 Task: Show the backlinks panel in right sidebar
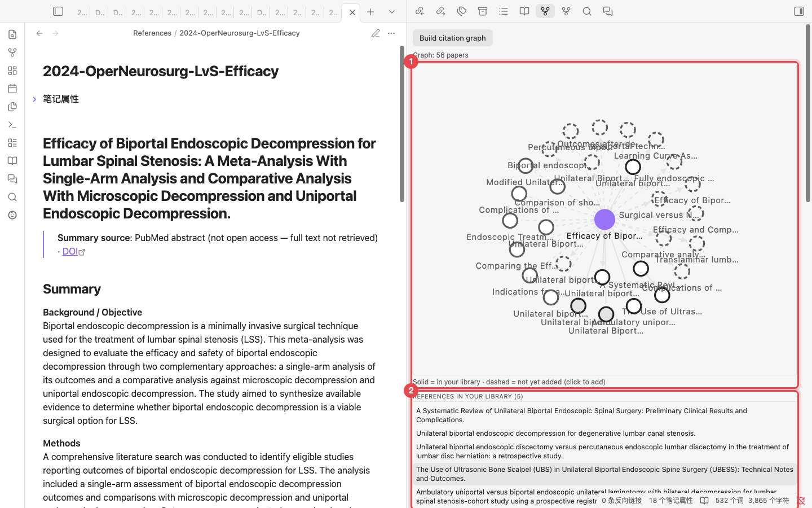point(420,11)
